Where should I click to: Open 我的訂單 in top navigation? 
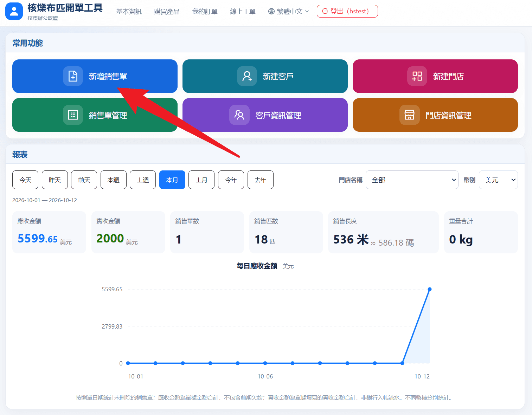point(205,12)
